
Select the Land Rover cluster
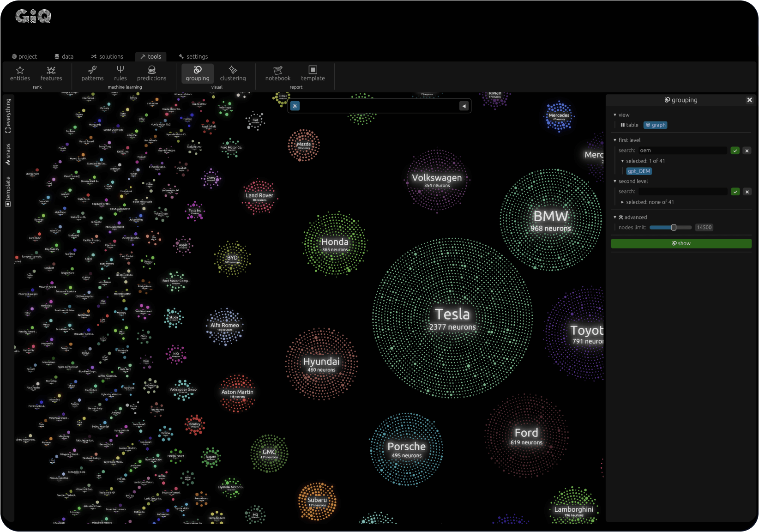click(x=259, y=197)
